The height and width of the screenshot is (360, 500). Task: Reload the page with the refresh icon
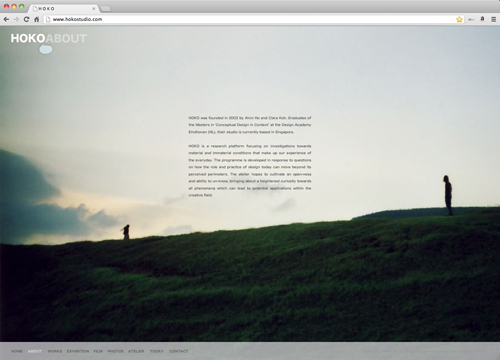click(26, 19)
